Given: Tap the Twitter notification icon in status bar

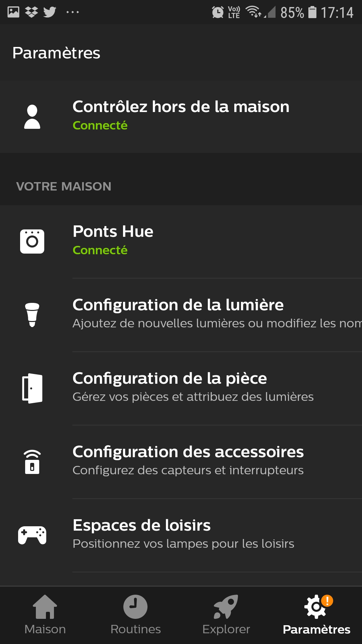Looking at the screenshot, I should tap(50, 12).
